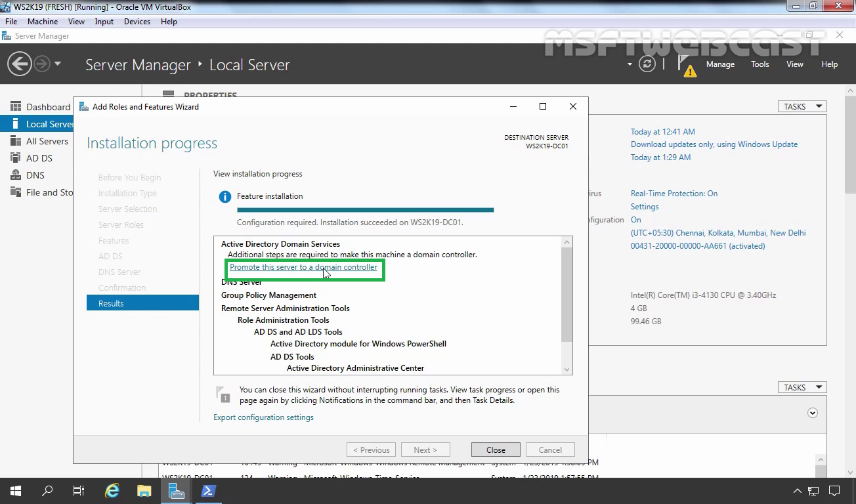Open the navigation history dropdown arrow

pyautogui.click(x=58, y=64)
